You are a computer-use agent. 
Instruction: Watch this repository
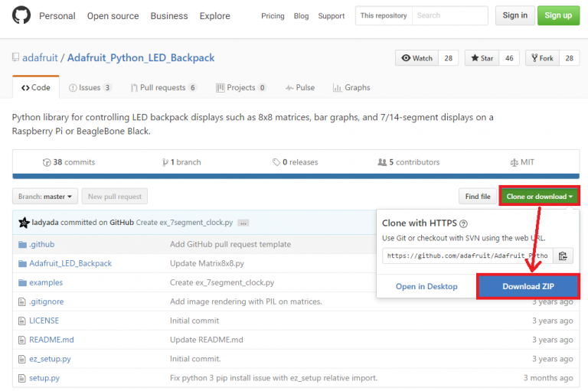click(x=417, y=58)
